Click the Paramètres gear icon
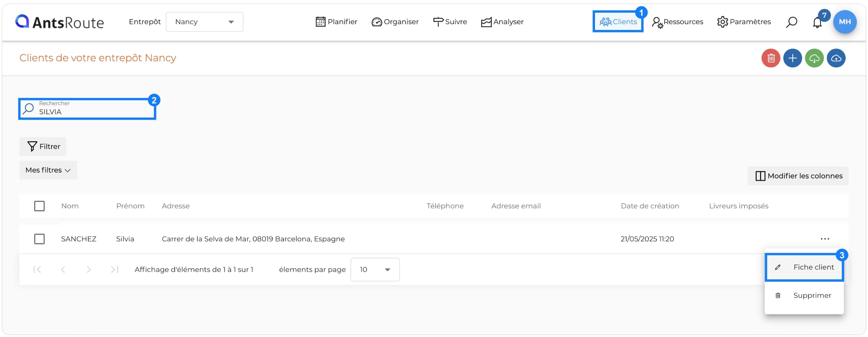The height and width of the screenshot is (337, 868). [722, 22]
